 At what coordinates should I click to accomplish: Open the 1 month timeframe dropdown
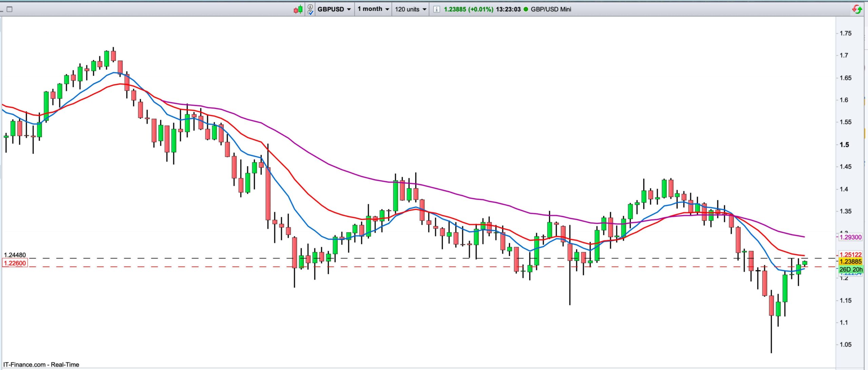pyautogui.click(x=373, y=9)
